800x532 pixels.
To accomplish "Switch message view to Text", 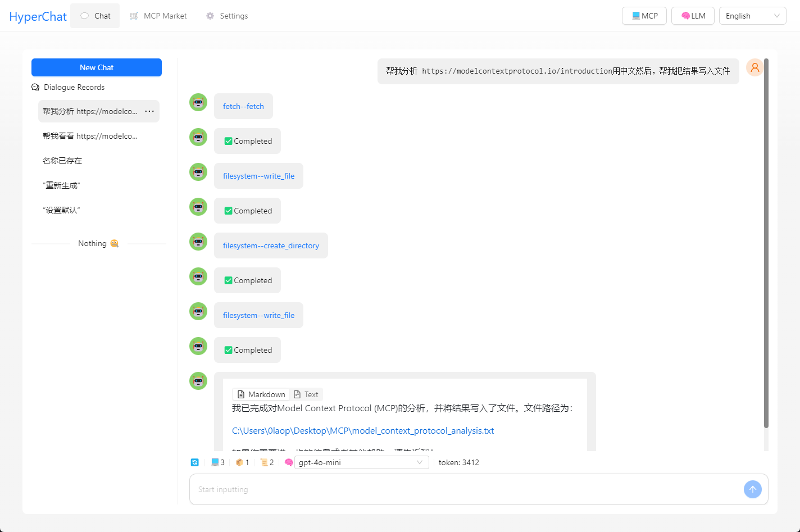I will pyautogui.click(x=306, y=394).
